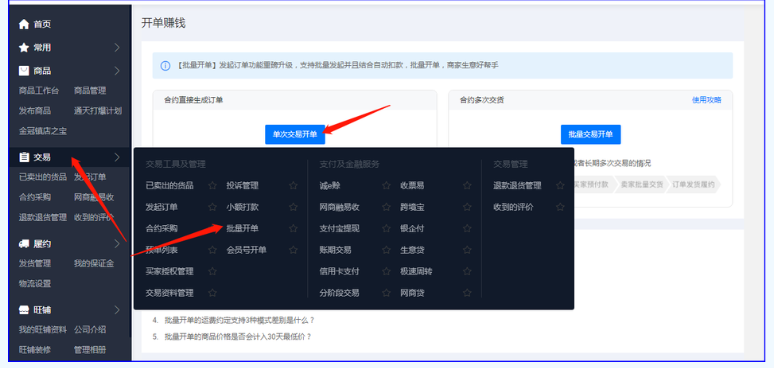Click the clipboard icon beside 交易 in the sidebar

point(24,157)
